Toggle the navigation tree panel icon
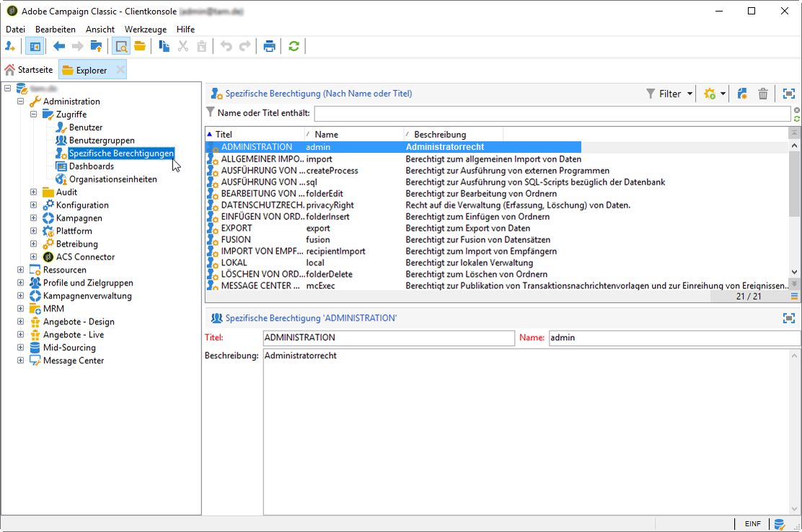This screenshot has height=532, width=802. click(x=35, y=47)
